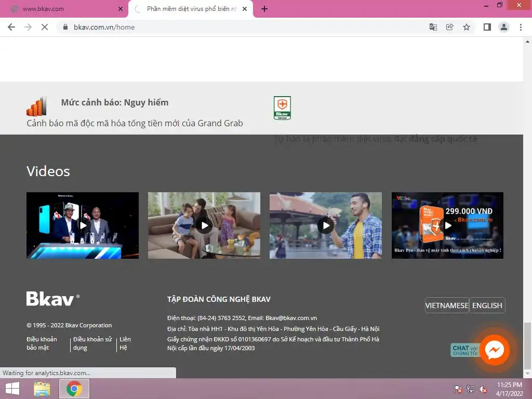Close the www.bkav.com tab
532x399 pixels.
click(x=121, y=9)
